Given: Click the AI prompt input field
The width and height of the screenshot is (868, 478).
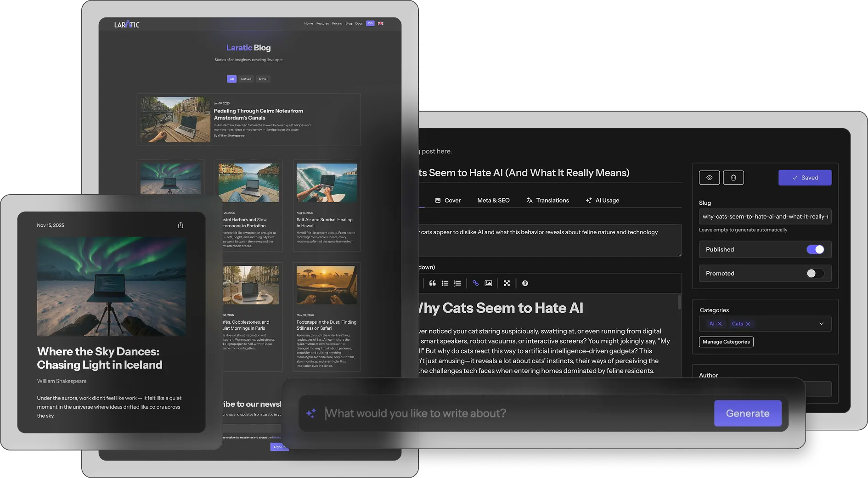Looking at the screenshot, I should pos(518,413).
